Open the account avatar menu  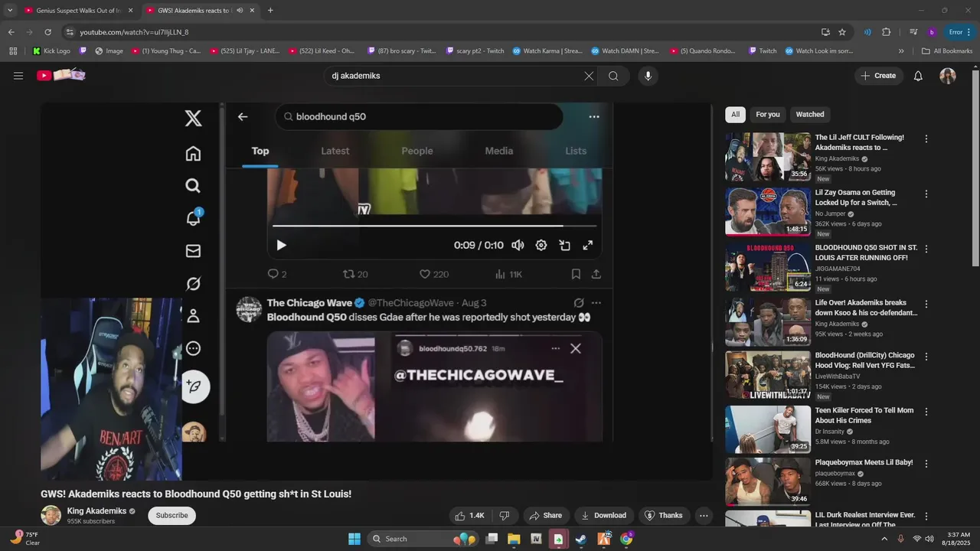click(948, 76)
